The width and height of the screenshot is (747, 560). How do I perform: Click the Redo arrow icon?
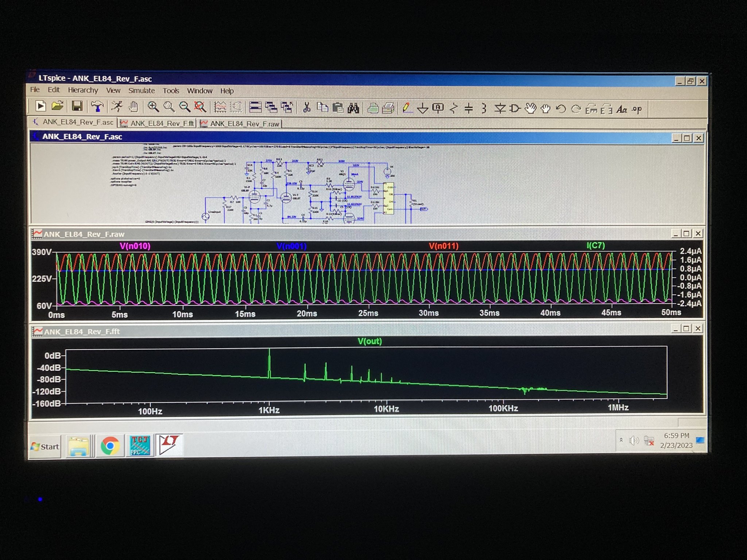tap(576, 109)
